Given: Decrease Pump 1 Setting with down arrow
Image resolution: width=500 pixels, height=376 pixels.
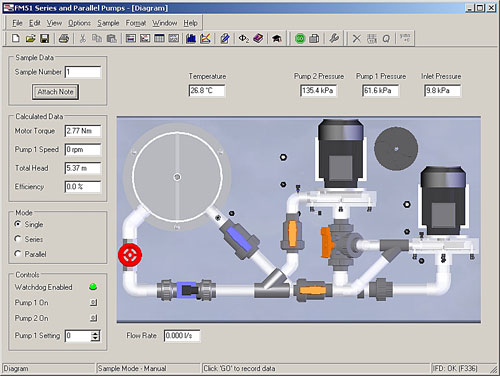Looking at the screenshot, I should (x=95, y=338).
